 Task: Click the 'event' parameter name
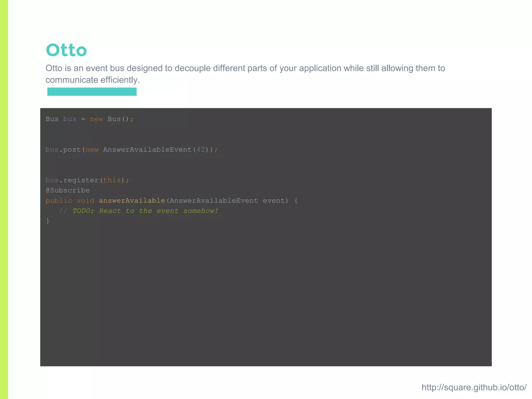273,201
